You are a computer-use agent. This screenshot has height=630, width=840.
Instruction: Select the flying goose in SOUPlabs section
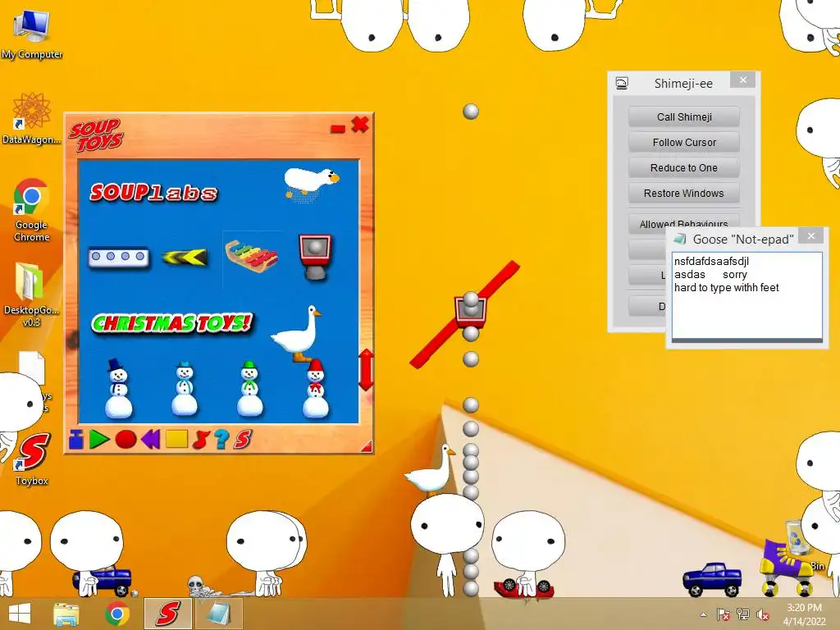[x=312, y=185]
